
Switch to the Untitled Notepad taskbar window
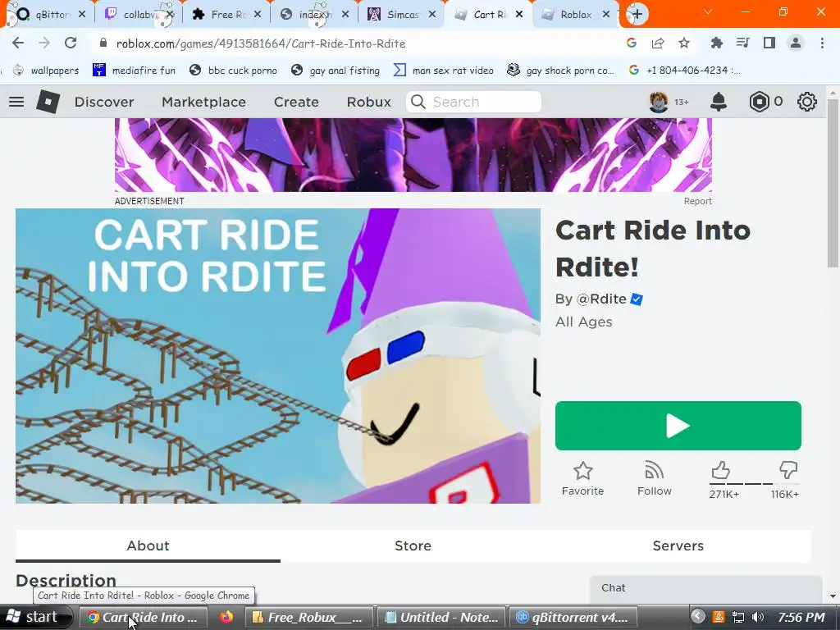click(441, 617)
